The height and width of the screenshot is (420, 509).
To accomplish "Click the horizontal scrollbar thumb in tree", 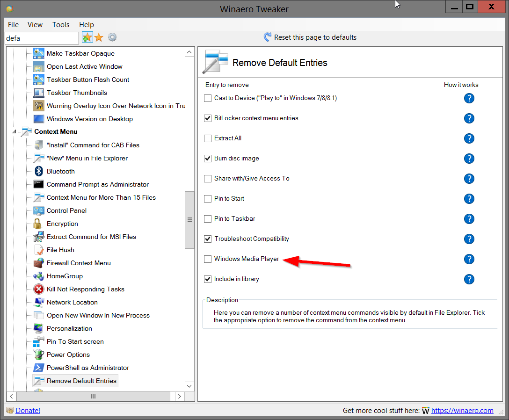I will 93,396.
